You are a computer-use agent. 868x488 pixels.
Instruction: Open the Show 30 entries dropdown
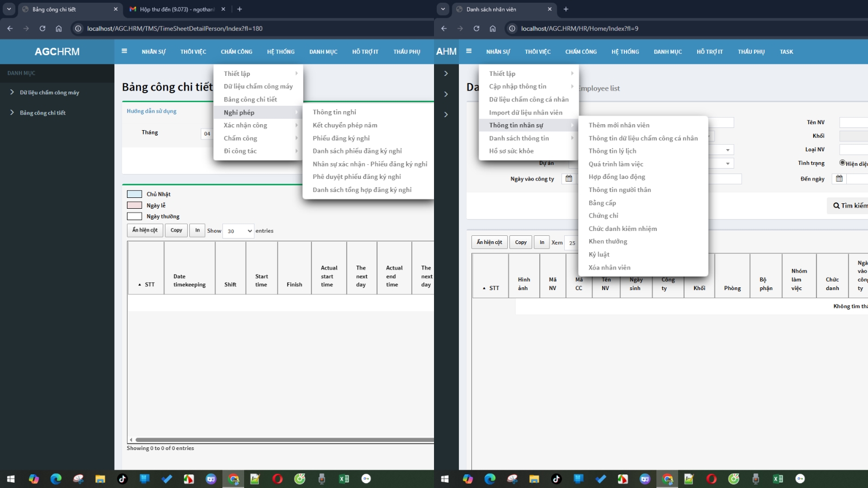click(x=239, y=231)
